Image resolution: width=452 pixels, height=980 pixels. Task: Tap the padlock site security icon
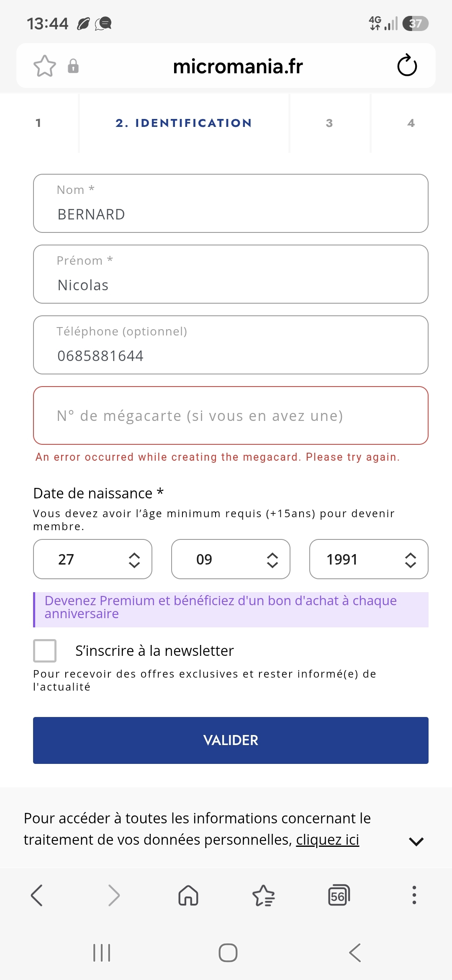(x=73, y=66)
